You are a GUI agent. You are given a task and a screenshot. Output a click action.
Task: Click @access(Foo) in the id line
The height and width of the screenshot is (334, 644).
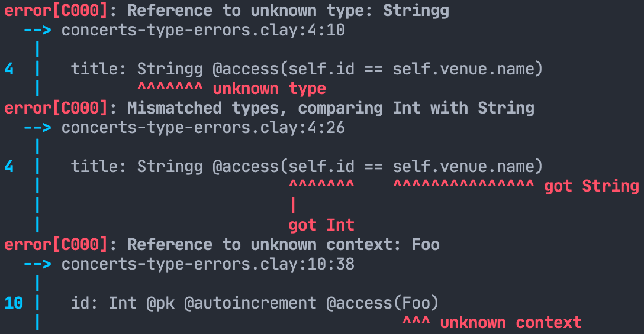click(x=382, y=303)
